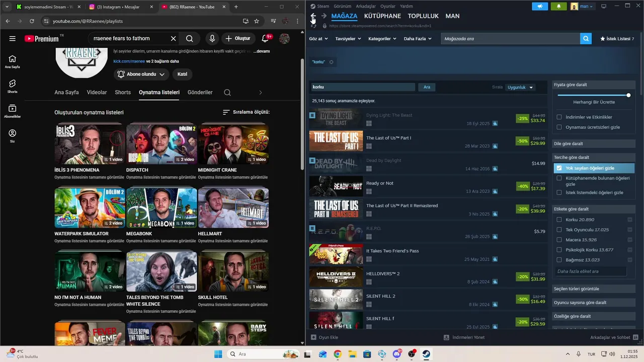
Task: Clear the YouTube search box text
Action: point(173,39)
